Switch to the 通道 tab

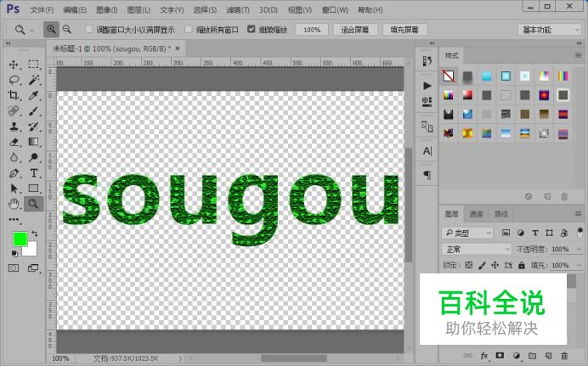click(x=476, y=214)
